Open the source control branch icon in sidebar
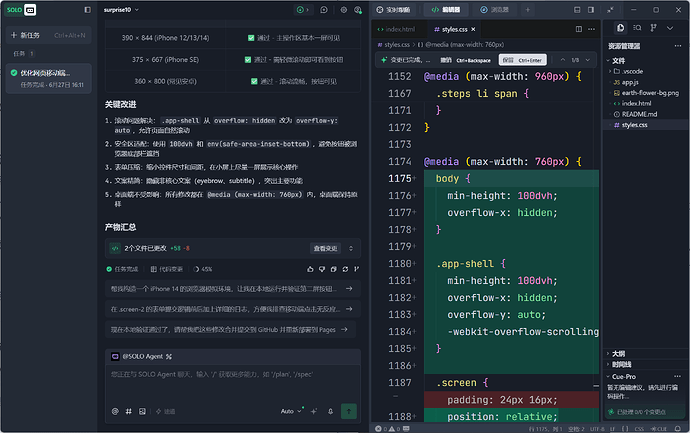 pos(653,28)
